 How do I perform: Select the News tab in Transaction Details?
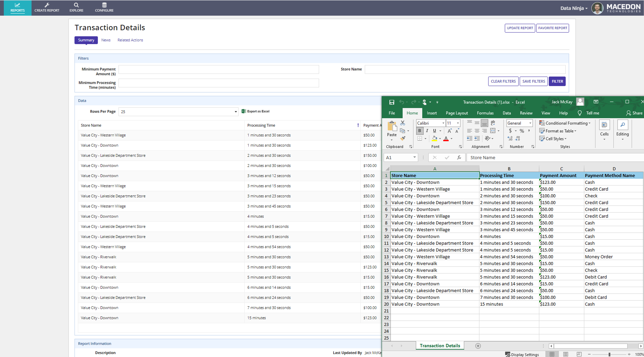(x=106, y=40)
